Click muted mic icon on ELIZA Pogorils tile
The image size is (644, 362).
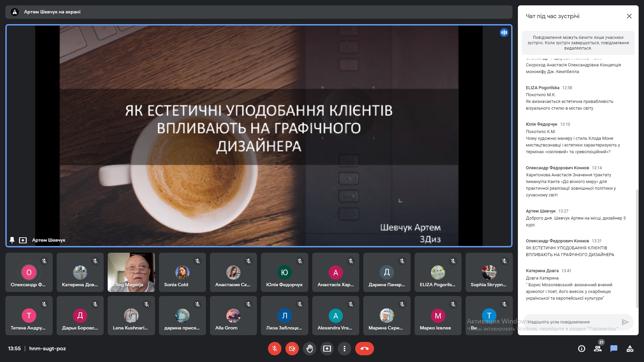pyautogui.click(x=453, y=261)
